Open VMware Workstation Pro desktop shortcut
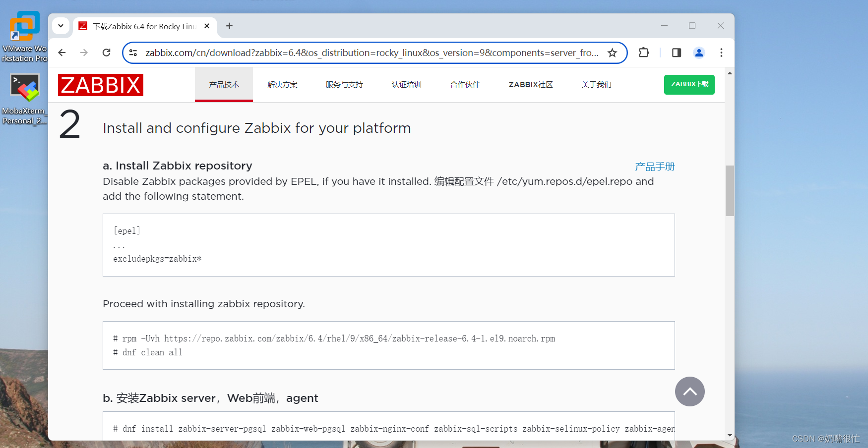This screenshot has width=868, height=448. pyautogui.click(x=24, y=37)
